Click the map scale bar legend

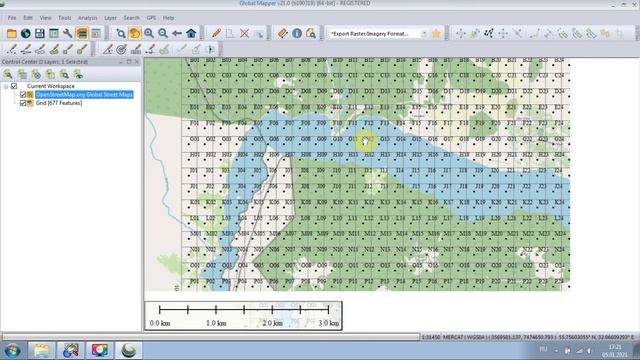coord(244,316)
